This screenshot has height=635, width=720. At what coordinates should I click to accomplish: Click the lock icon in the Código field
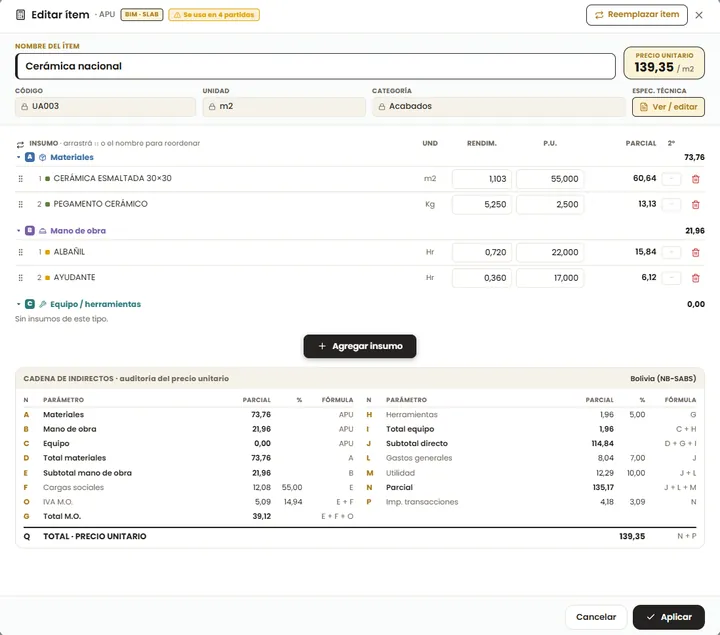[x=24, y=107]
